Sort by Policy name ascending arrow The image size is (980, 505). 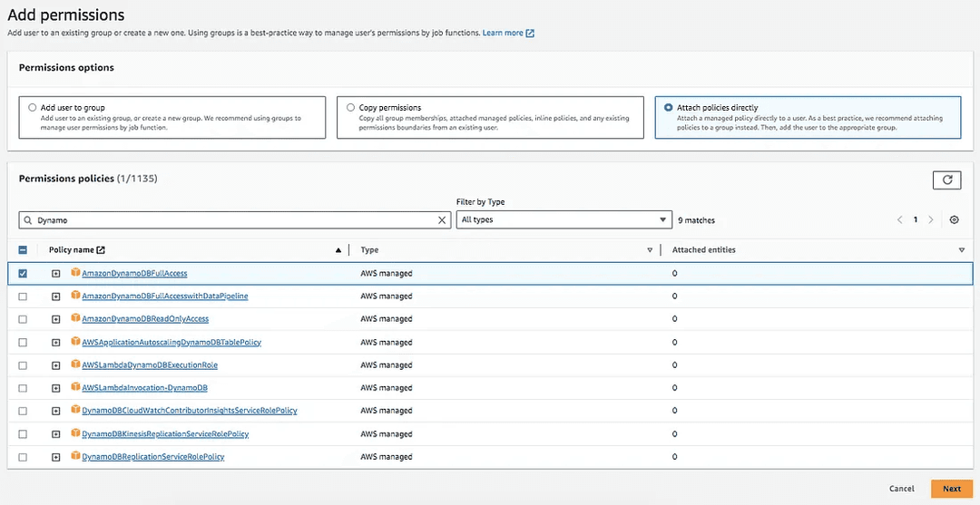338,250
